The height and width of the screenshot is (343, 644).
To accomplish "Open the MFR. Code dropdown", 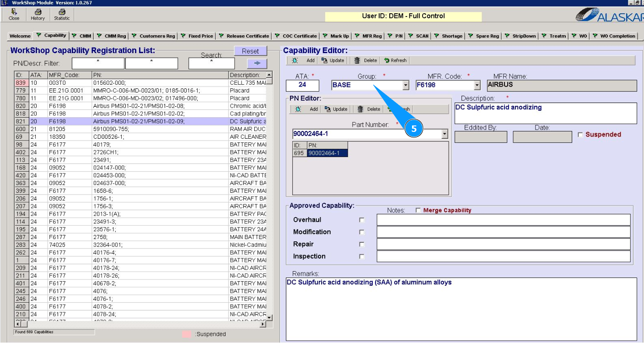I will point(477,85).
